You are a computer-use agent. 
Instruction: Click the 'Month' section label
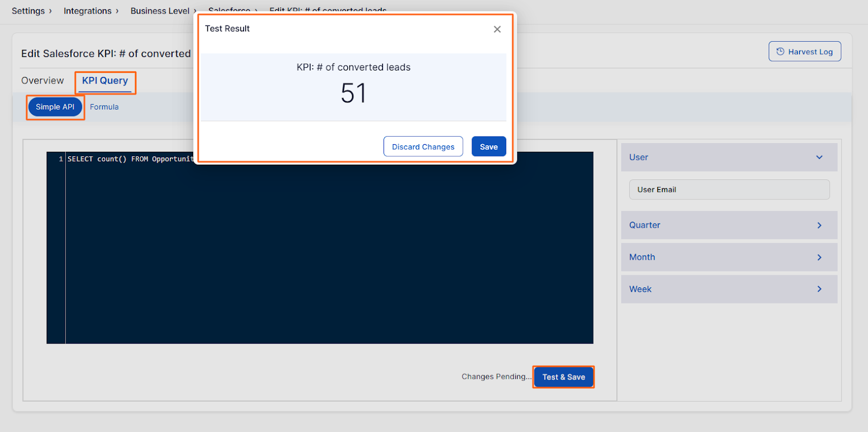pyautogui.click(x=642, y=257)
